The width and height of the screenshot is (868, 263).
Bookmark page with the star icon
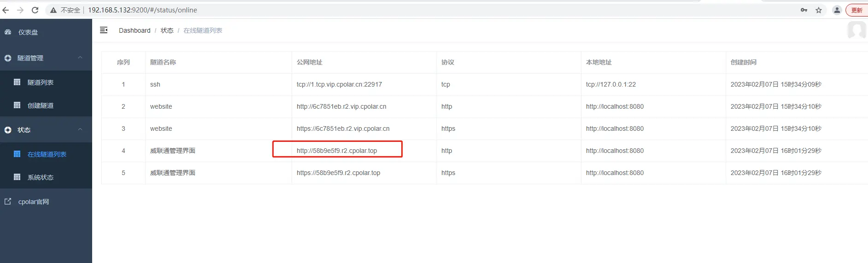pyautogui.click(x=819, y=10)
